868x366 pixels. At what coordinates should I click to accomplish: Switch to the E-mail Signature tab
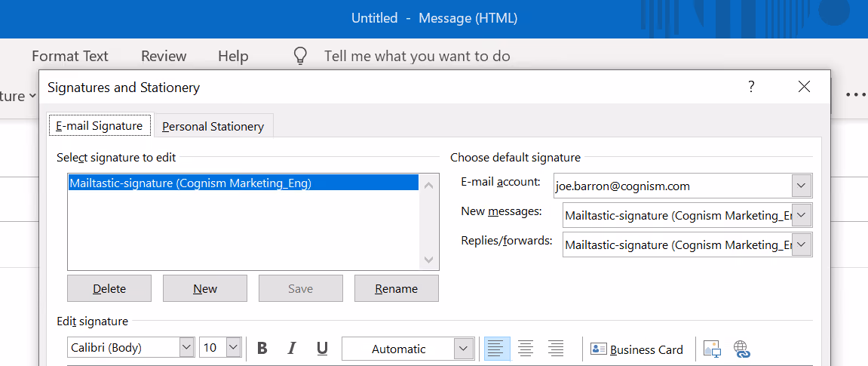[x=99, y=126]
